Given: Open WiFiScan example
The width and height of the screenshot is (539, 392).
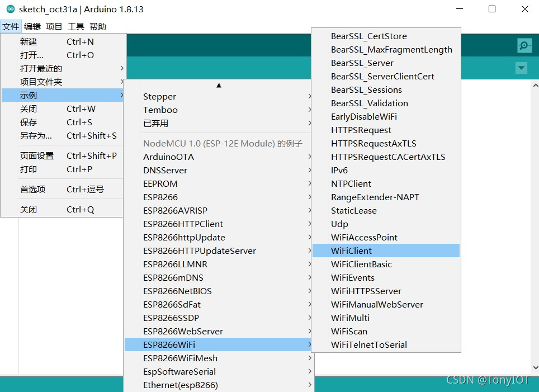Looking at the screenshot, I should (x=386, y=331).
